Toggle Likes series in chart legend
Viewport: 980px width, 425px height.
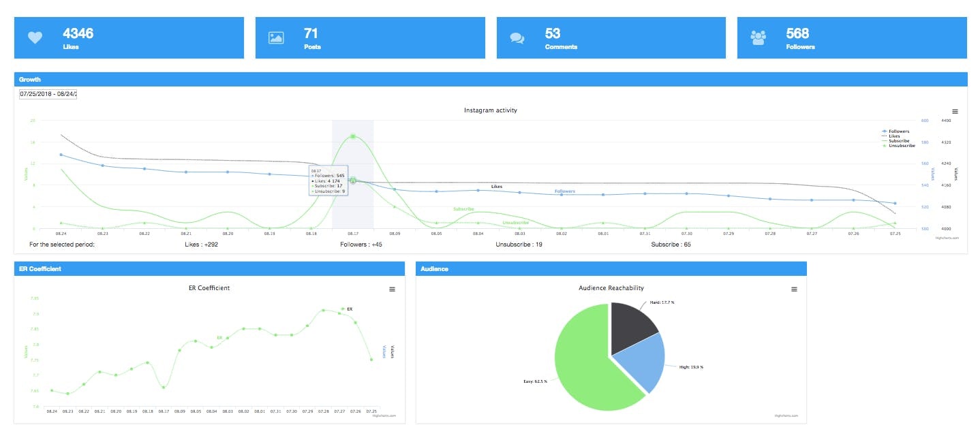tap(891, 136)
